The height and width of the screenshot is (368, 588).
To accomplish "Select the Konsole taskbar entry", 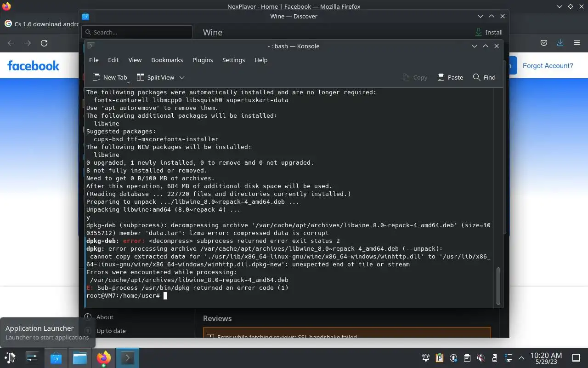I will click(x=127, y=358).
